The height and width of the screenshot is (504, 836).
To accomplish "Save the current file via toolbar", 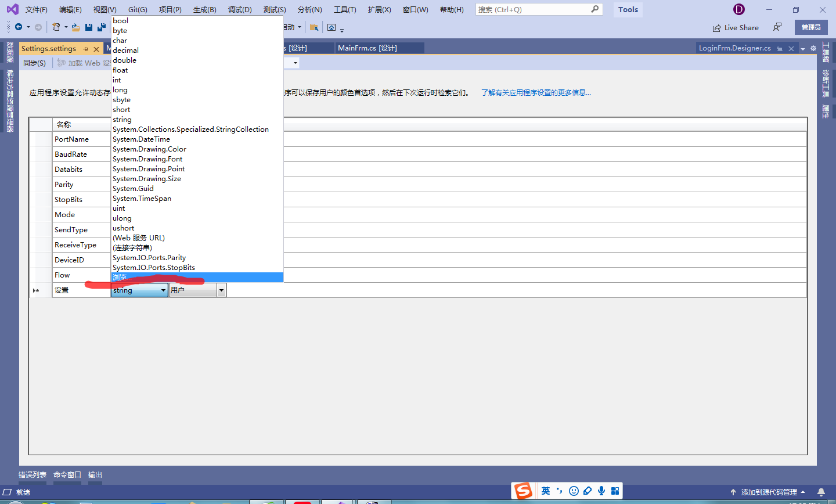I will (x=89, y=27).
